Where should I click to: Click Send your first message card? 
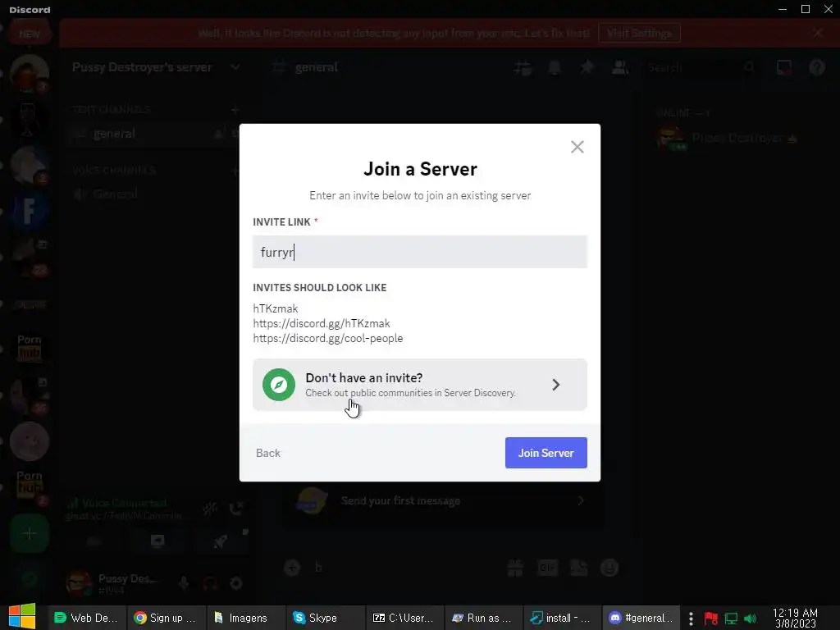[x=441, y=501]
